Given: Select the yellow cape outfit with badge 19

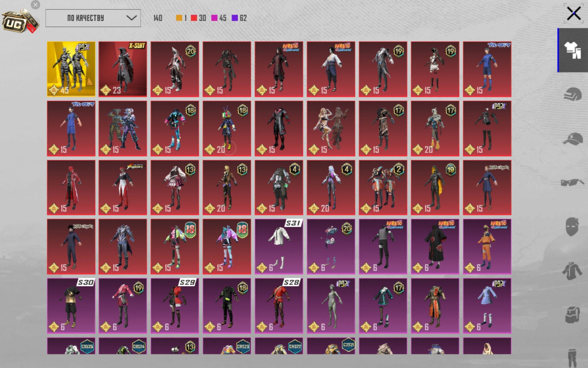Looking at the screenshot, I should (435, 188).
